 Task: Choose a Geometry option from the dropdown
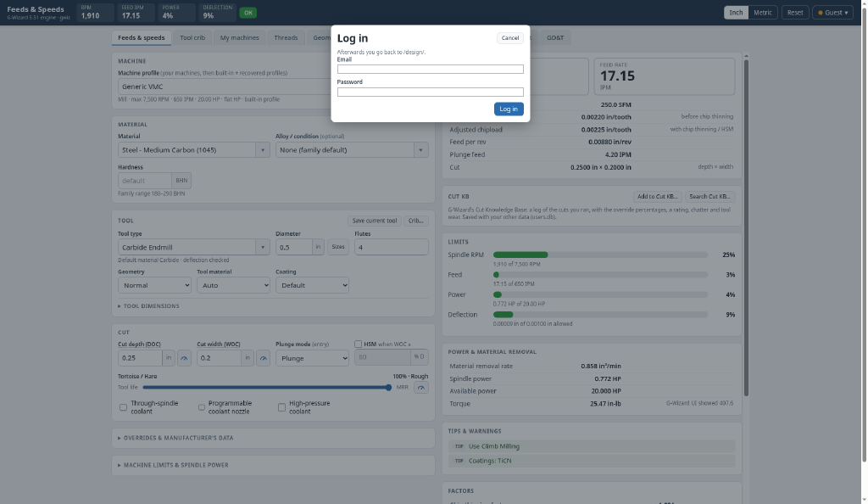click(154, 285)
